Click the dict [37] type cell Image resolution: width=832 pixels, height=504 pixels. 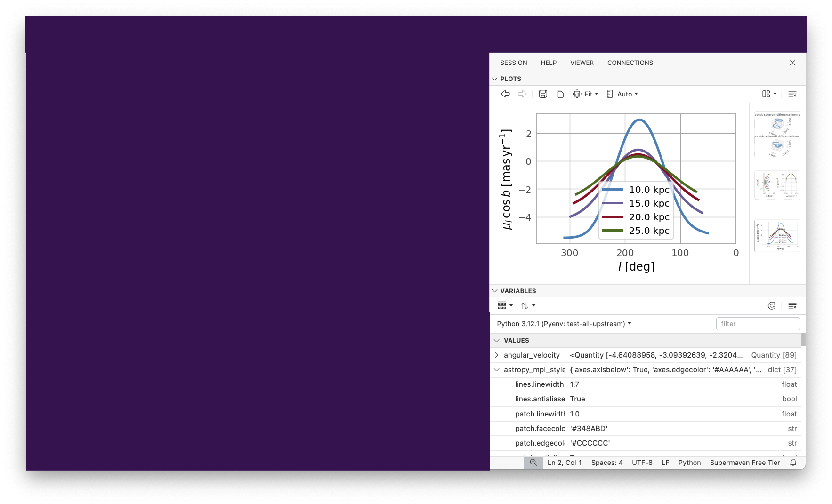pos(782,370)
